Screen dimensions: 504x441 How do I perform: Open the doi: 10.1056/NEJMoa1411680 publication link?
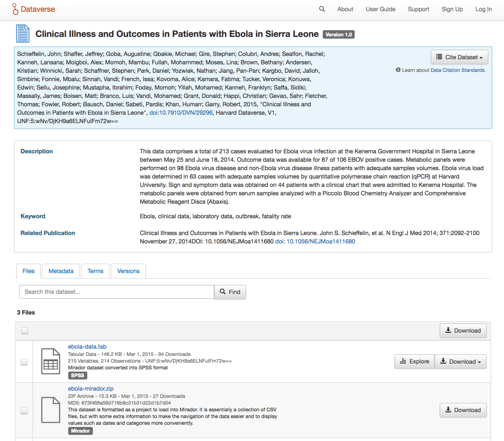pyautogui.click(x=315, y=241)
